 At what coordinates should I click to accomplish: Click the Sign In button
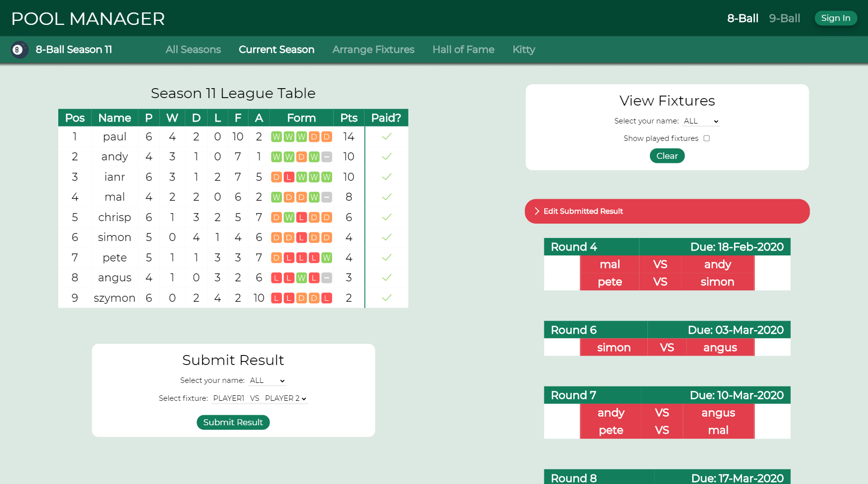pyautogui.click(x=836, y=18)
